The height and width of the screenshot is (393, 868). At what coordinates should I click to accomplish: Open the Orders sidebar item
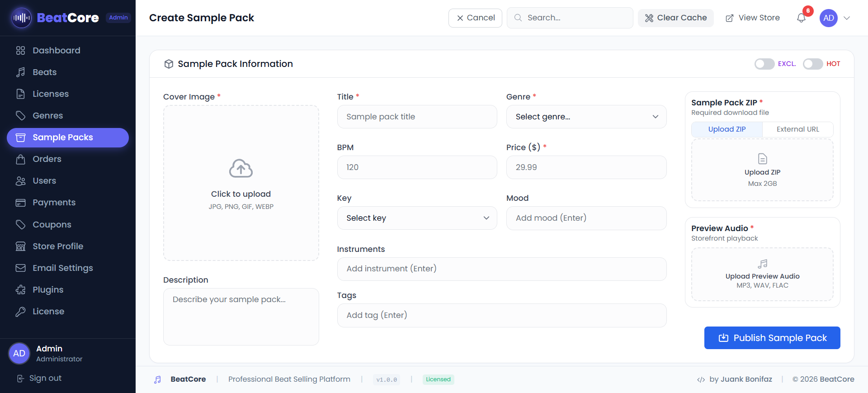click(x=68, y=159)
